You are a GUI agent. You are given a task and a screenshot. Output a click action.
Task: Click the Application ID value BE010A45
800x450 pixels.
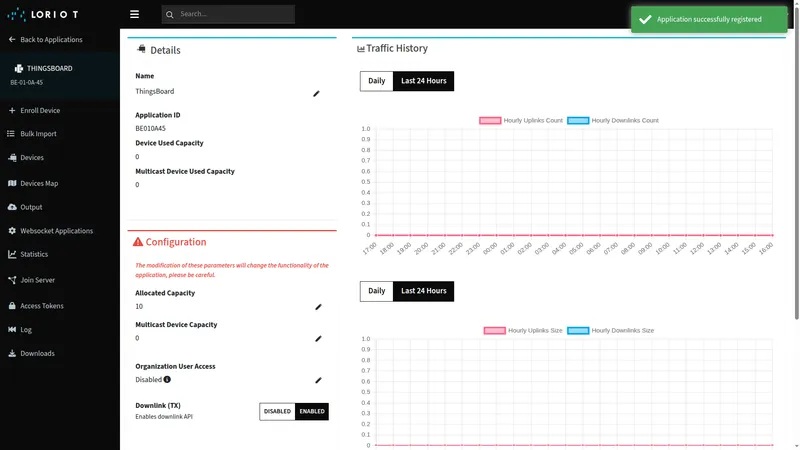click(x=151, y=129)
